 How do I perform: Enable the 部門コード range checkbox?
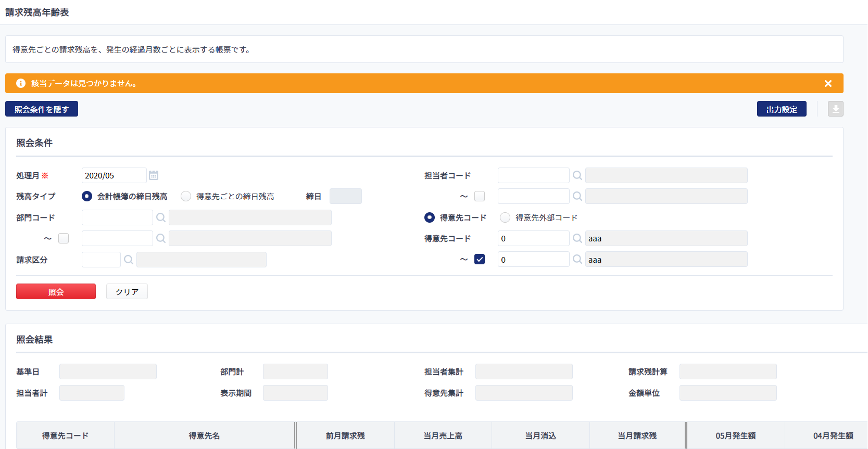pyautogui.click(x=64, y=238)
